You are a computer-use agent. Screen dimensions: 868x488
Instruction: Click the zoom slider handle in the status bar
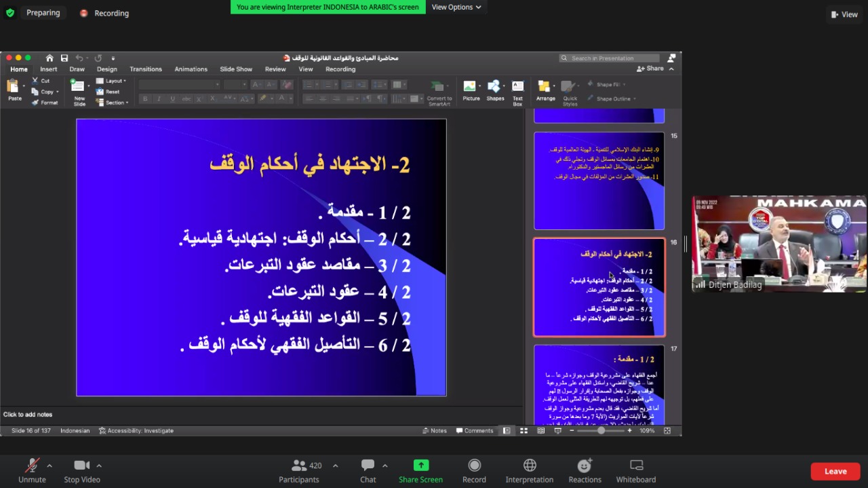(x=601, y=431)
